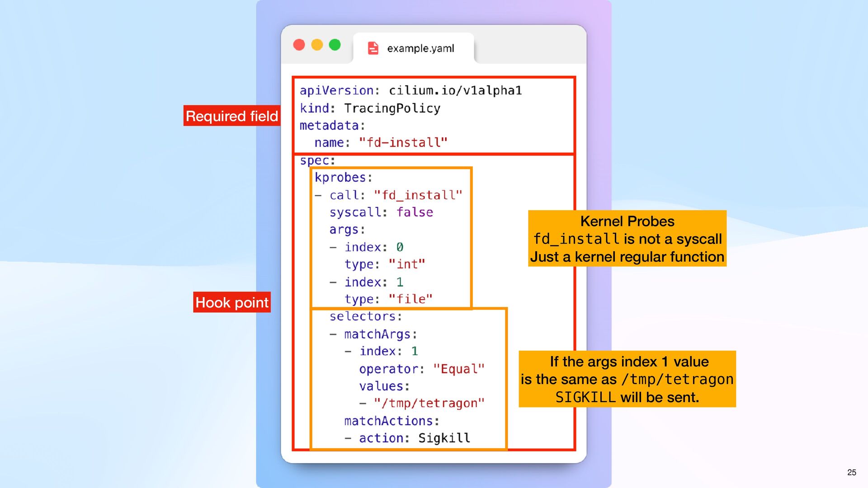Click the apiVersion line in code
The image size is (868, 488).
tap(410, 90)
